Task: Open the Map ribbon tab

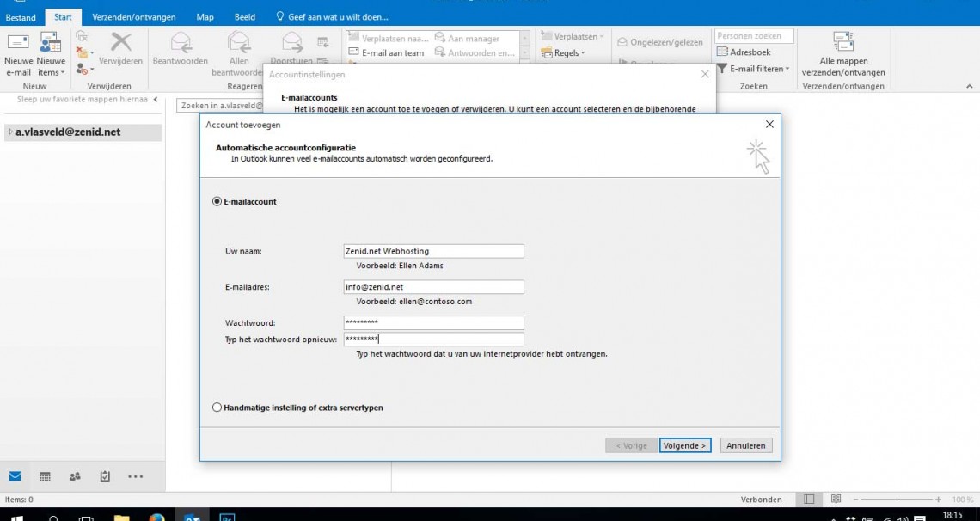Action: coord(205,17)
